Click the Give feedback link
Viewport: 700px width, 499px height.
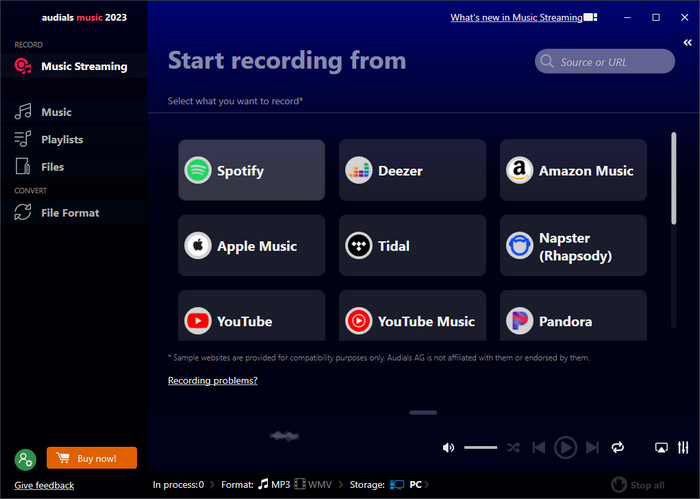coord(44,485)
